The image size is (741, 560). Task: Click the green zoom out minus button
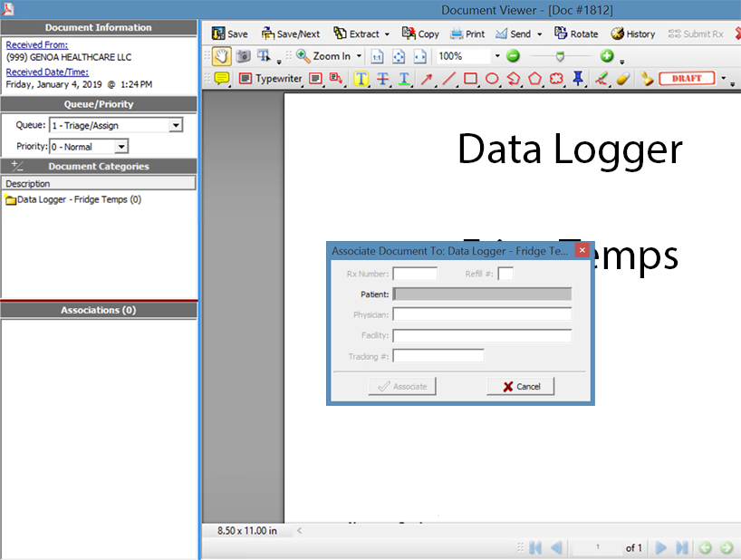(513, 56)
